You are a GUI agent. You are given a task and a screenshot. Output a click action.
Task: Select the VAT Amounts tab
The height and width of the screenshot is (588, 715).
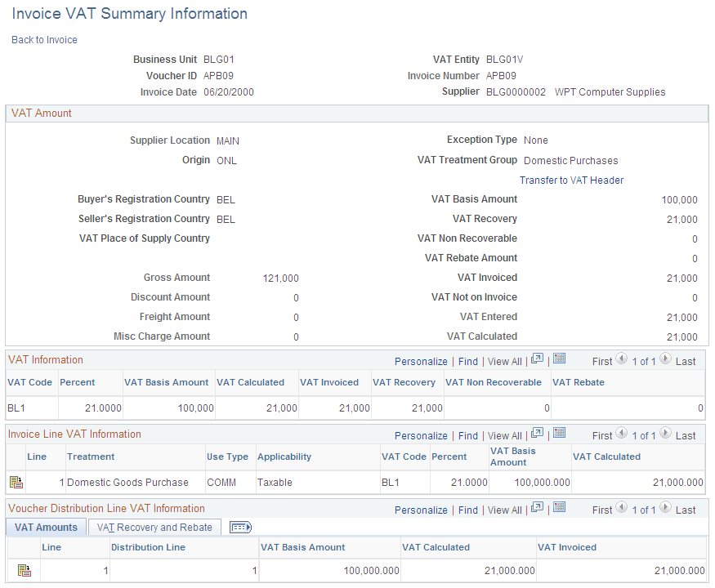45,527
